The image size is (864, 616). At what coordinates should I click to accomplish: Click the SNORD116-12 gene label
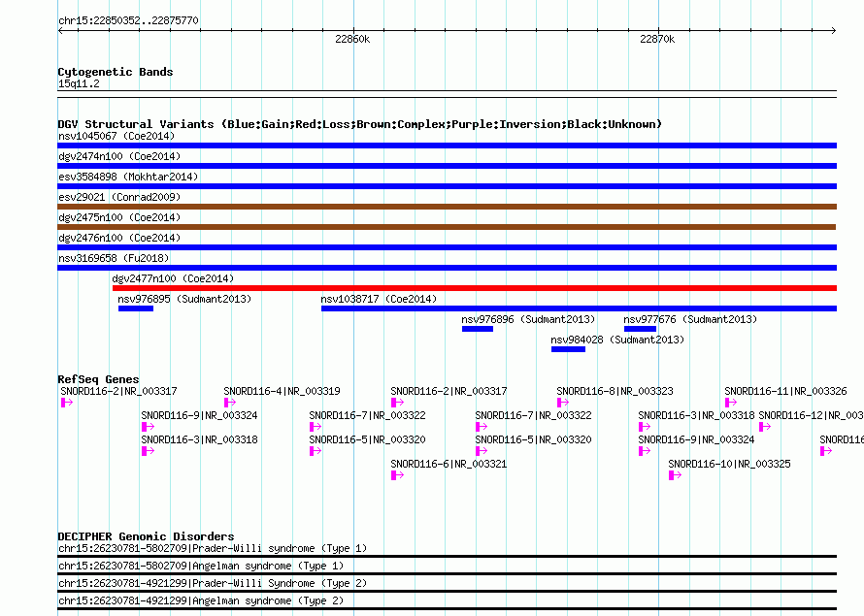pyautogui.click(x=812, y=415)
